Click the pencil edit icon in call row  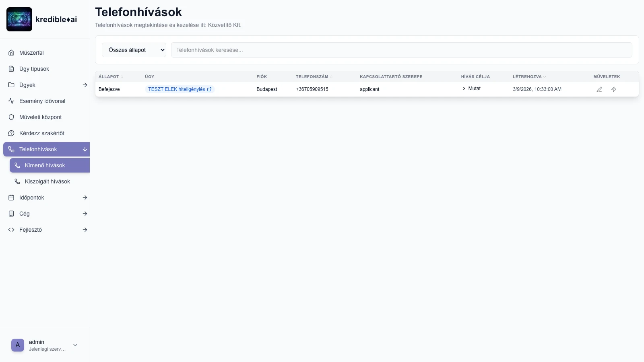point(599,89)
